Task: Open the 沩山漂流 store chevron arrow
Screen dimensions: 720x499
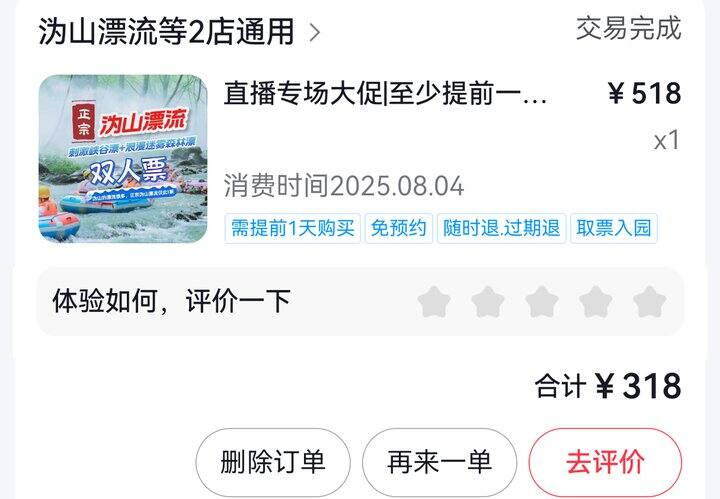Action: tap(315, 33)
